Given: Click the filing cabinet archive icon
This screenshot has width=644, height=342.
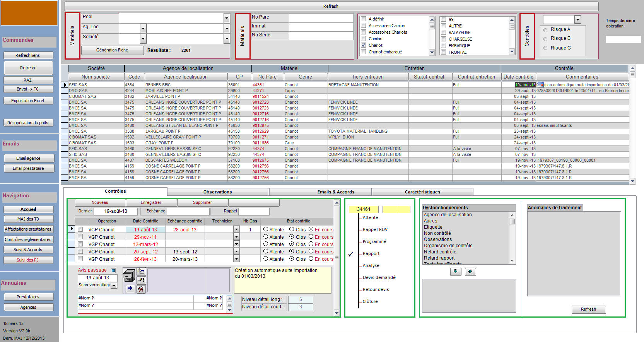Looking at the screenshot, I should [x=129, y=276].
